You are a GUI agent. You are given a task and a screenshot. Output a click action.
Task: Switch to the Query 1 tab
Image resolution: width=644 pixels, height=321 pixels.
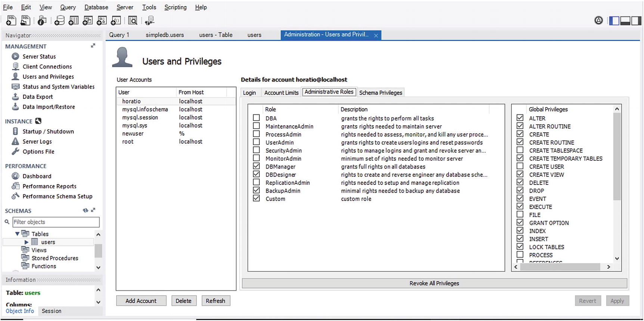click(119, 35)
